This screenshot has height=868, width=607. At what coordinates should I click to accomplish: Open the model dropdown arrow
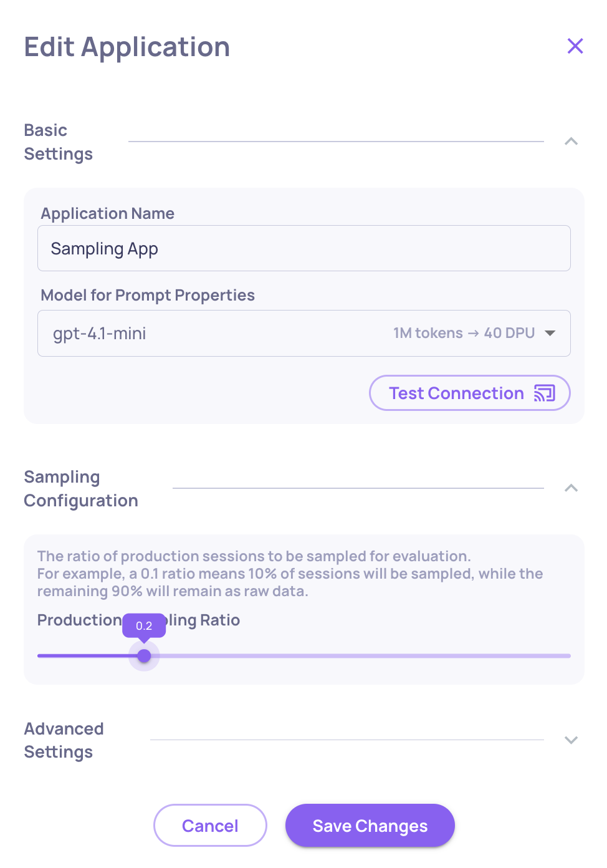(550, 333)
